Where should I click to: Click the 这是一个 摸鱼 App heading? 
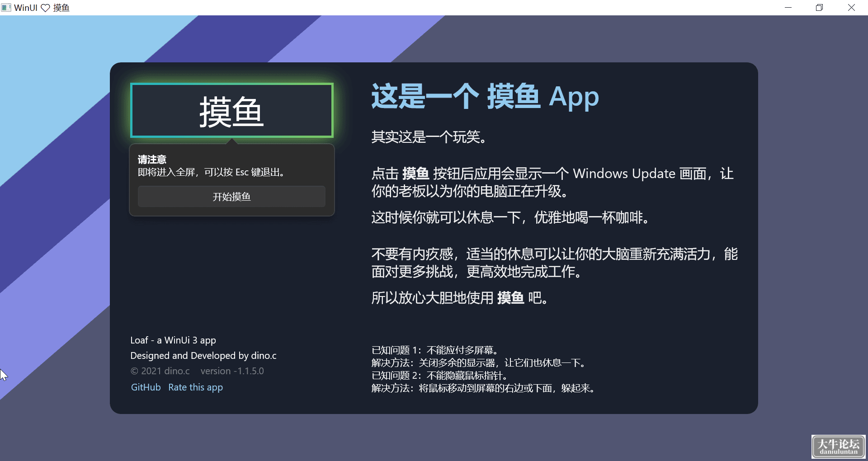pyautogui.click(x=485, y=96)
